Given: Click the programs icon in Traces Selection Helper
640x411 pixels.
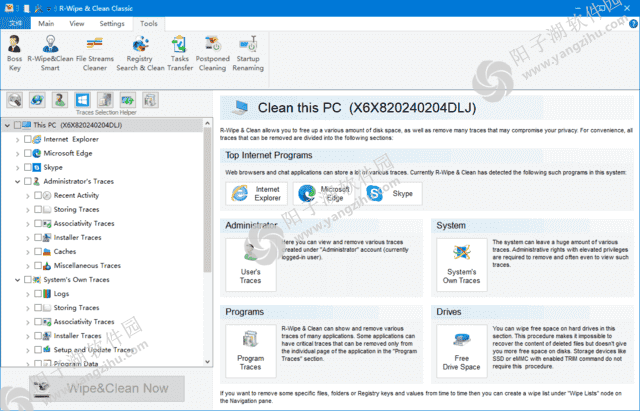Looking at the screenshot, I should coord(105,100).
